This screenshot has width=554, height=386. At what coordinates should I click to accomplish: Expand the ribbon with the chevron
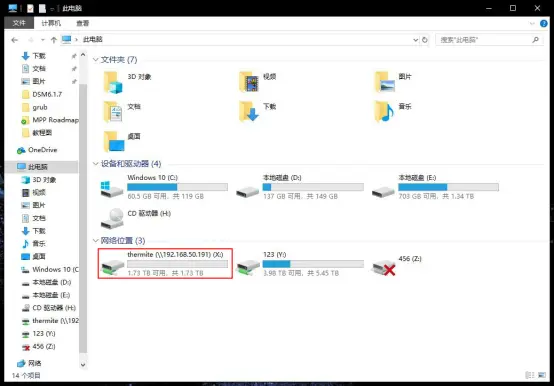532,24
